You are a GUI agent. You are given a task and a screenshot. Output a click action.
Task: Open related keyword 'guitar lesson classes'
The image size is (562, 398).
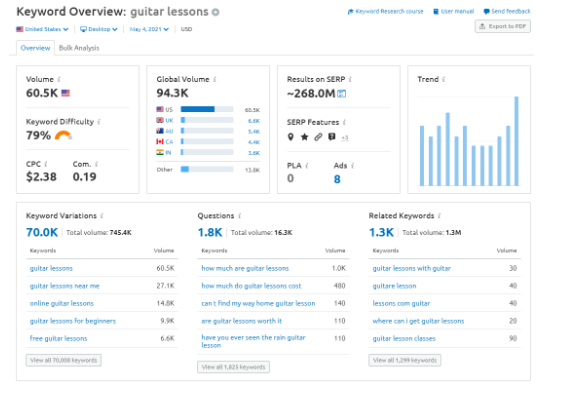404,339
